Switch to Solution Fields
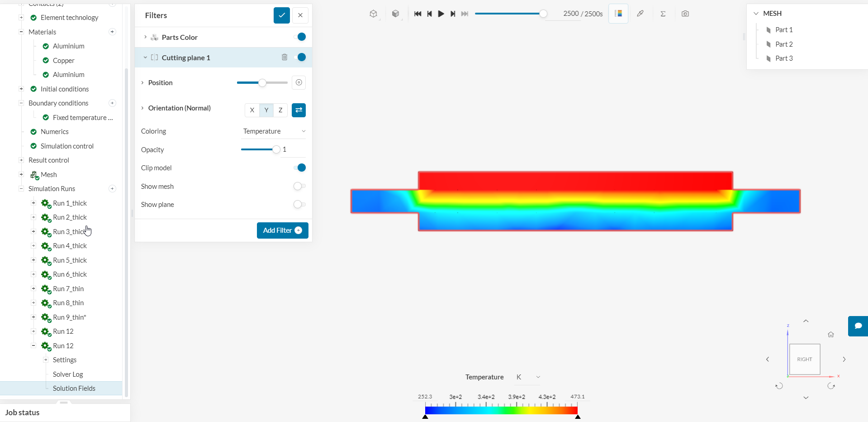This screenshot has width=868, height=422. 74,388
